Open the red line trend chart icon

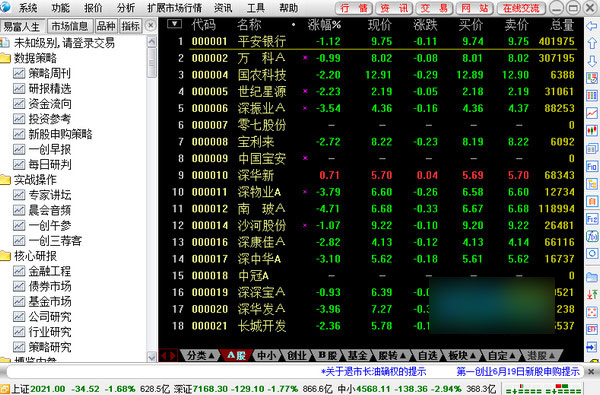pyautogui.click(x=592, y=113)
